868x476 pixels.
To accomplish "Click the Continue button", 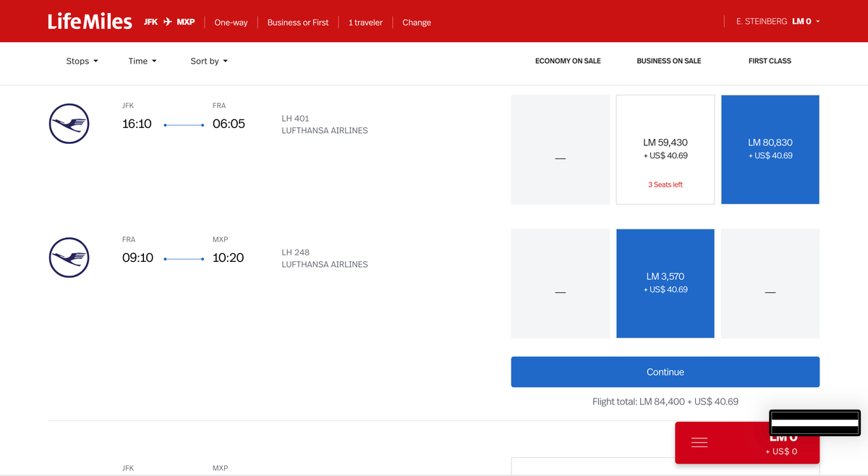I will (665, 371).
